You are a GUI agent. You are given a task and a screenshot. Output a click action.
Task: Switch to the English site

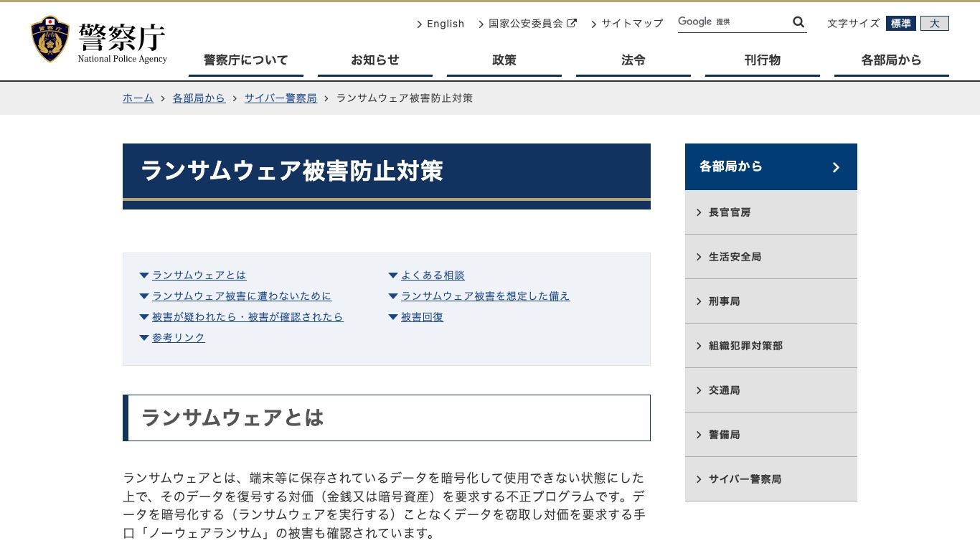point(446,24)
